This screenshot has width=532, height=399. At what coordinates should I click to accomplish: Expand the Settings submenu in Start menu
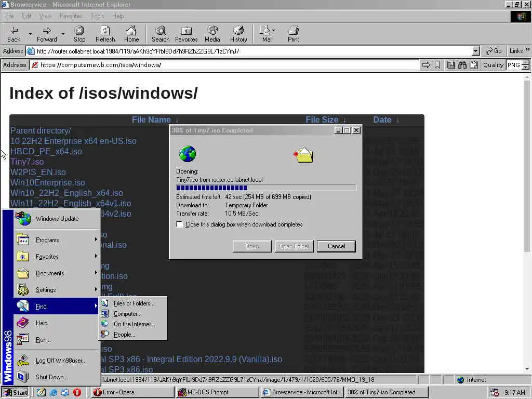pyautogui.click(x=57, y=290)
